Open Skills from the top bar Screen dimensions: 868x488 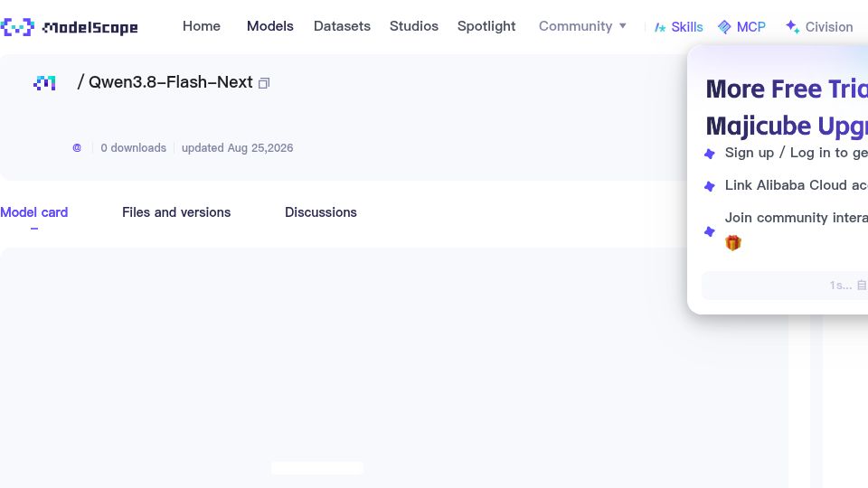pyautogui.click(x=679, y=26)
